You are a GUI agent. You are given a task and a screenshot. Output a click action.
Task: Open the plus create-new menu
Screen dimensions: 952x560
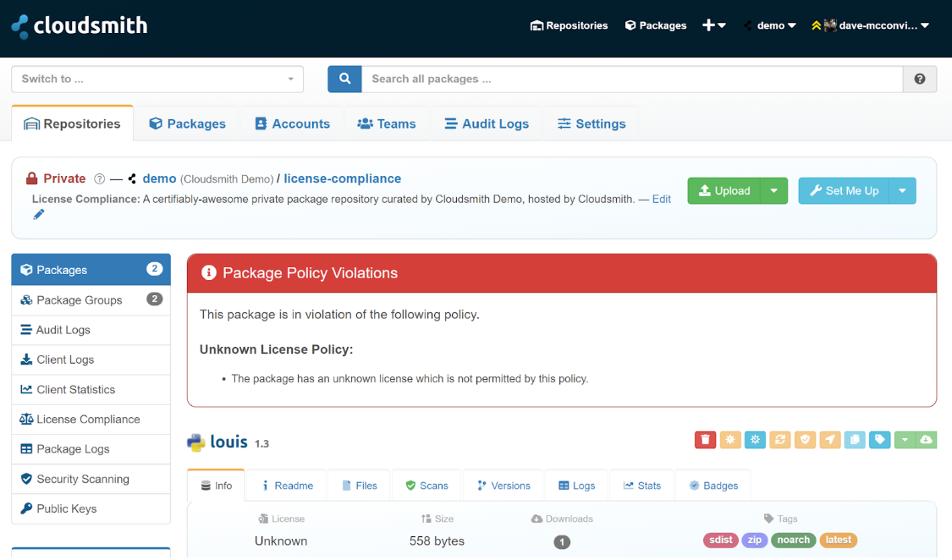coord(713,25)
